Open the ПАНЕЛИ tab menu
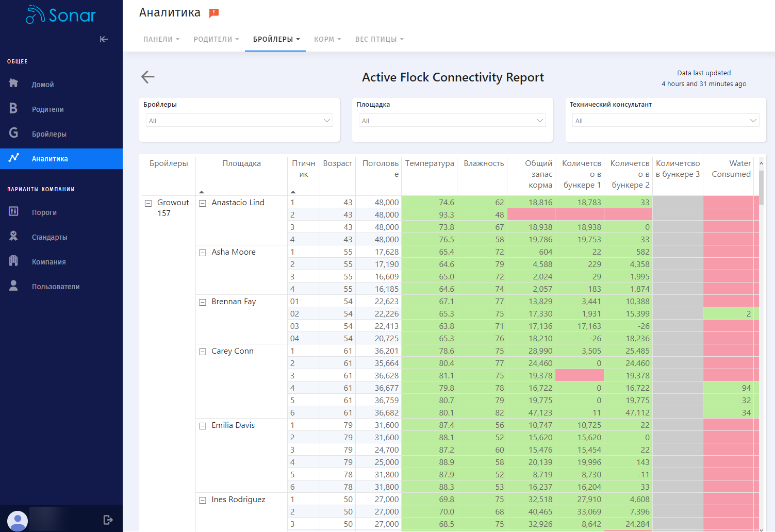 [x=161, y=39]
